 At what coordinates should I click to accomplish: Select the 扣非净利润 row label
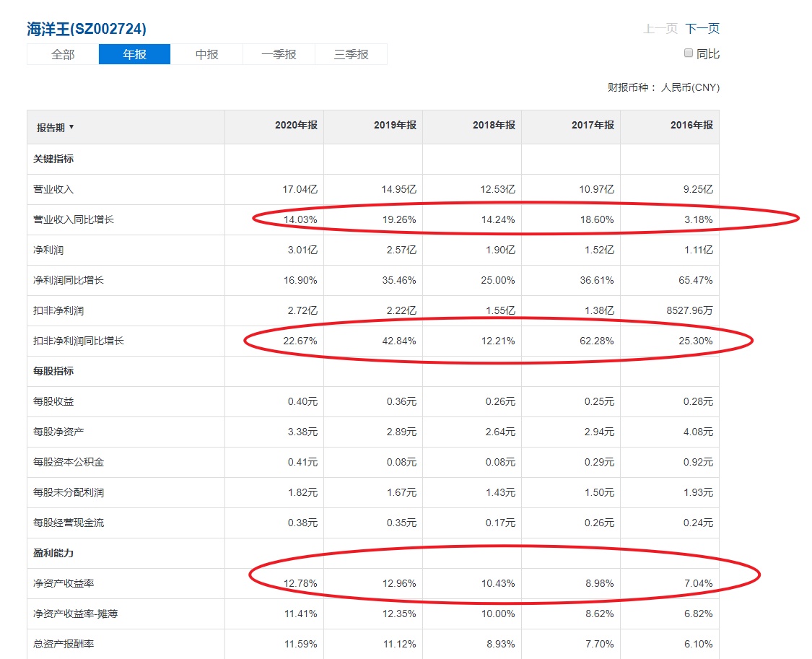pyautogui.click(x=58, y=310)
